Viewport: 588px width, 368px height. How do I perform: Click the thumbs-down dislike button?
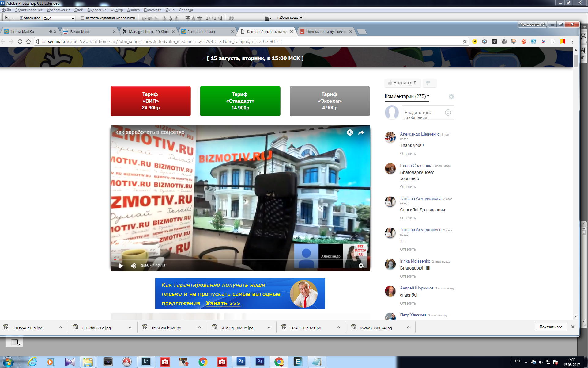click(x=429, y=83)
